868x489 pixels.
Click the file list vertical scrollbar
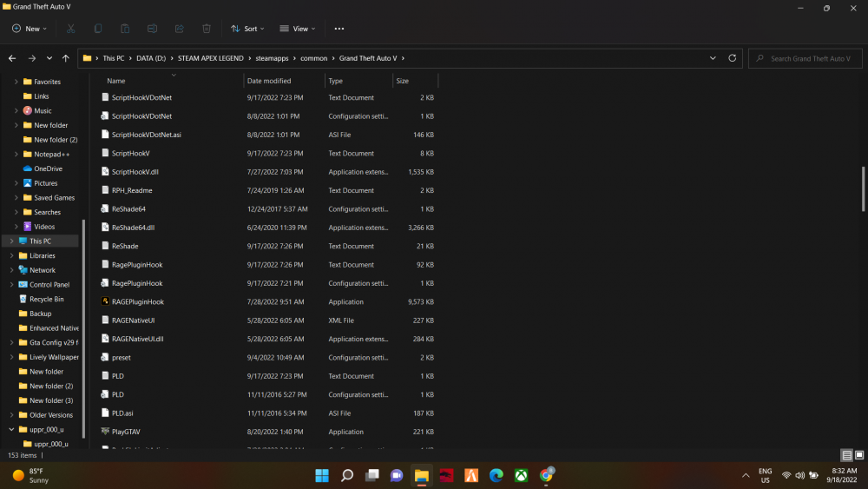point(863,188)
